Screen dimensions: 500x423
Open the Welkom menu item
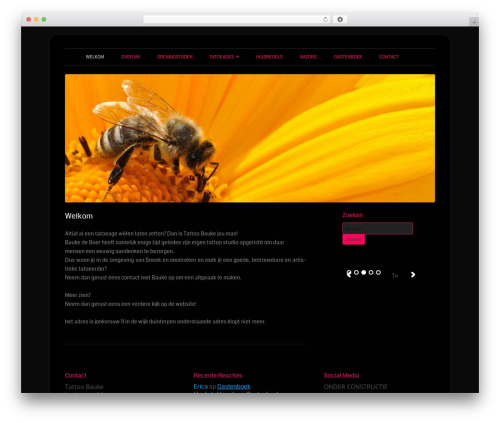click(95, 57)
